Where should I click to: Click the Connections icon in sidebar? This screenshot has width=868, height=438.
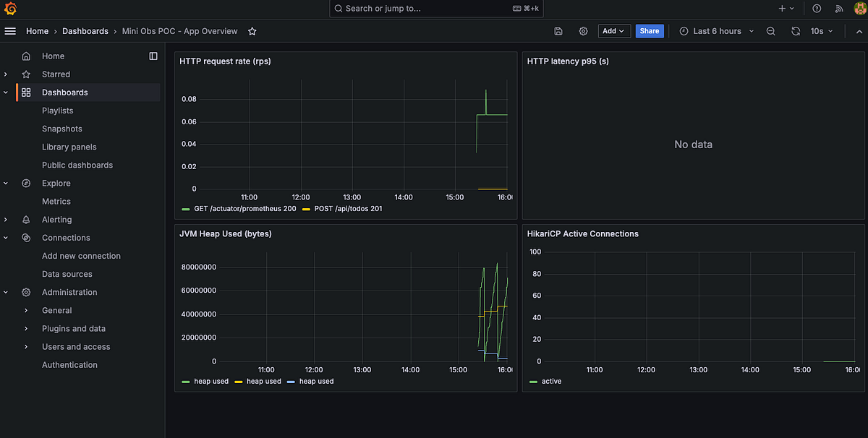coord(26,238)
